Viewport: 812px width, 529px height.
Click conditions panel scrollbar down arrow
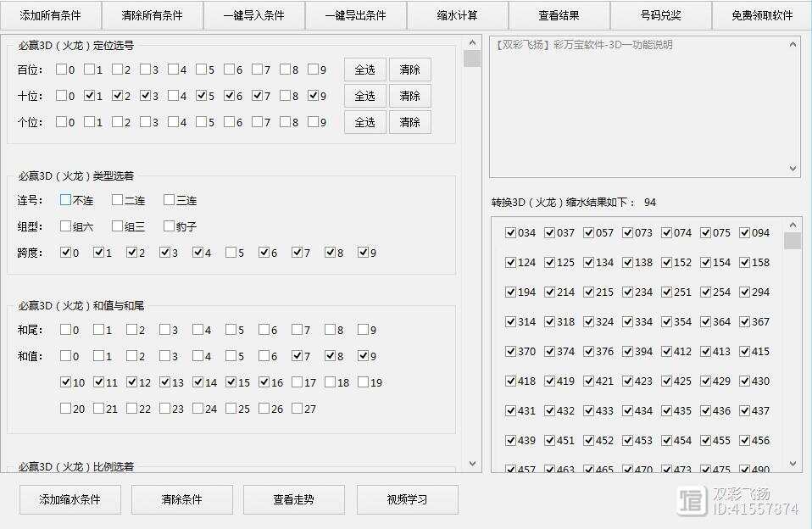pyautogui.click(x=472, y=463)
